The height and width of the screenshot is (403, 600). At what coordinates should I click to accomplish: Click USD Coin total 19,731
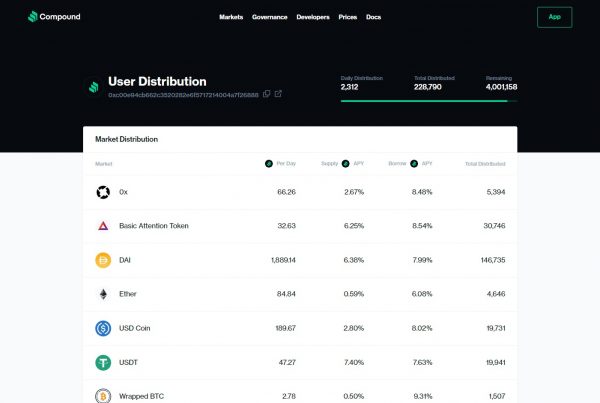(496, 328)
